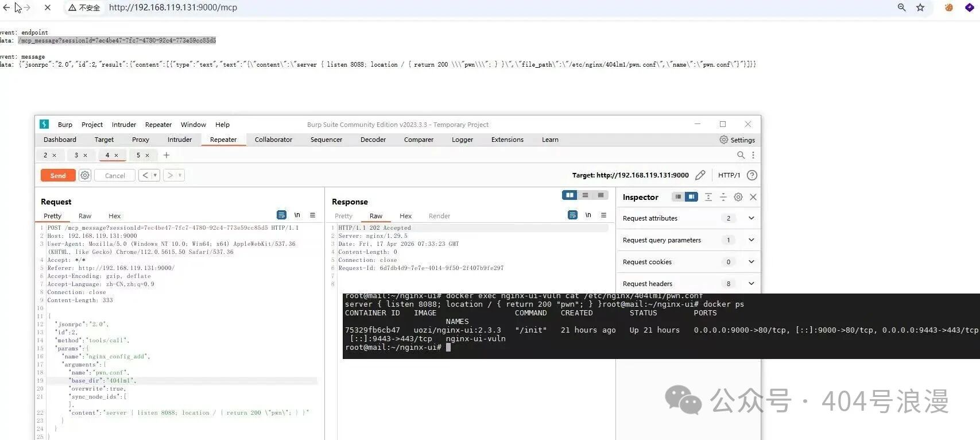Click the browser address bar URL

coord(173,7)
